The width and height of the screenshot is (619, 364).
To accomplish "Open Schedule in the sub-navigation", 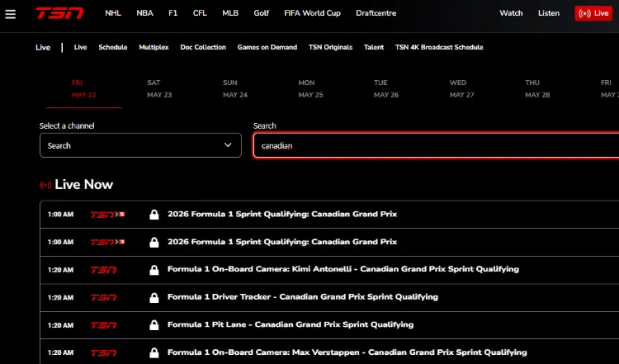I will click(113, 47).
